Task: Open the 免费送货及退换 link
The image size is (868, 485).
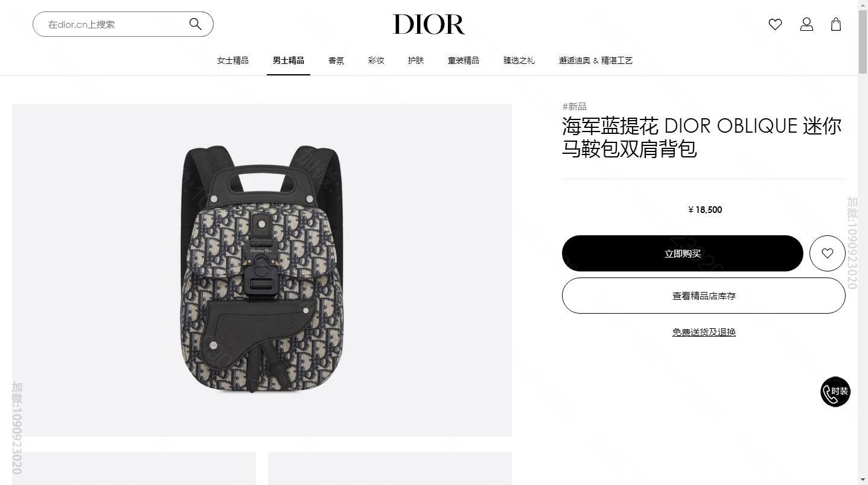Action: click(704, 332)
